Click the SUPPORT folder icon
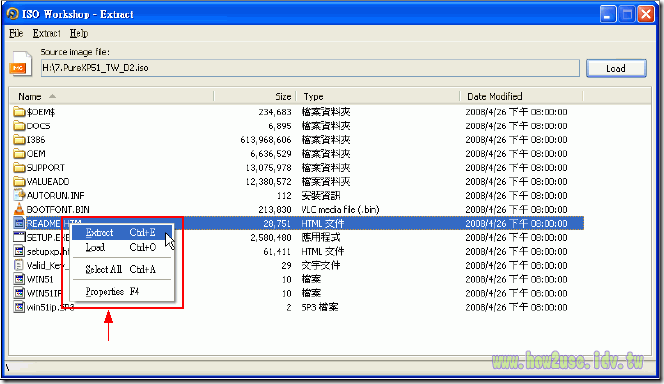The image size is (664, 384). coord(19,168)
